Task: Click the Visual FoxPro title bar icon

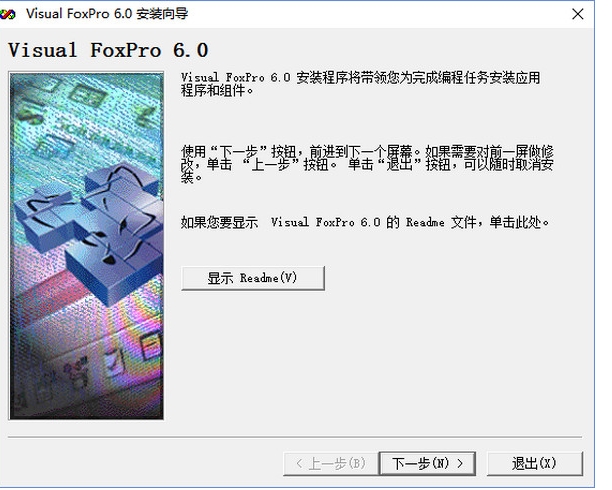Action: tap(8, 14)
